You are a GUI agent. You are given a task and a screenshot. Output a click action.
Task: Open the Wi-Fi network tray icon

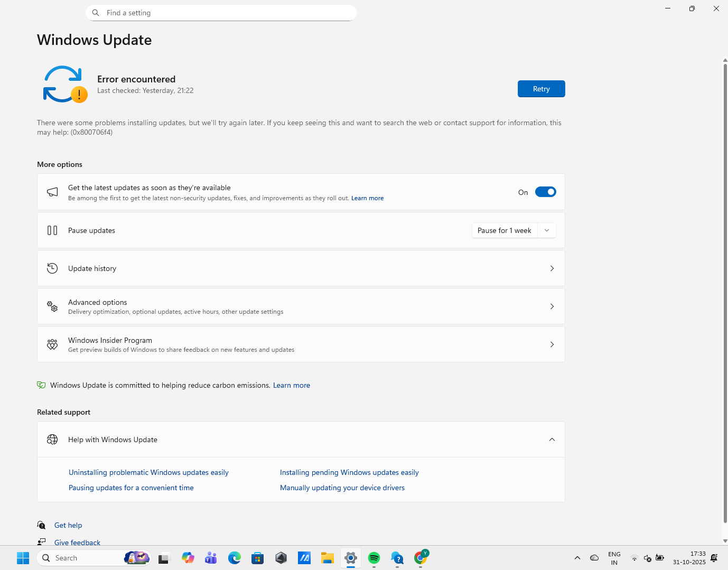coord(634,558)
